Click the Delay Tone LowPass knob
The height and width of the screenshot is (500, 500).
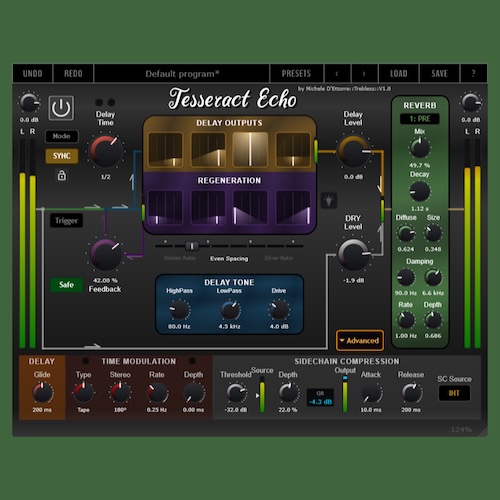tap(229, 310)
